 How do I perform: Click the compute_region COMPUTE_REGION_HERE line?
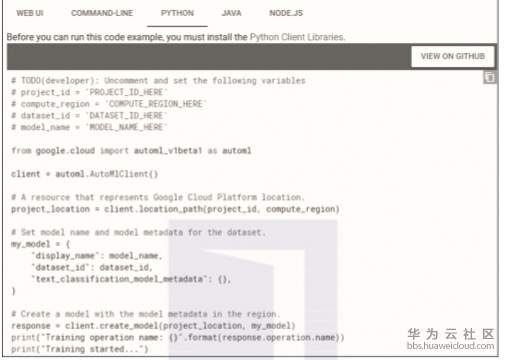(109, 104)
